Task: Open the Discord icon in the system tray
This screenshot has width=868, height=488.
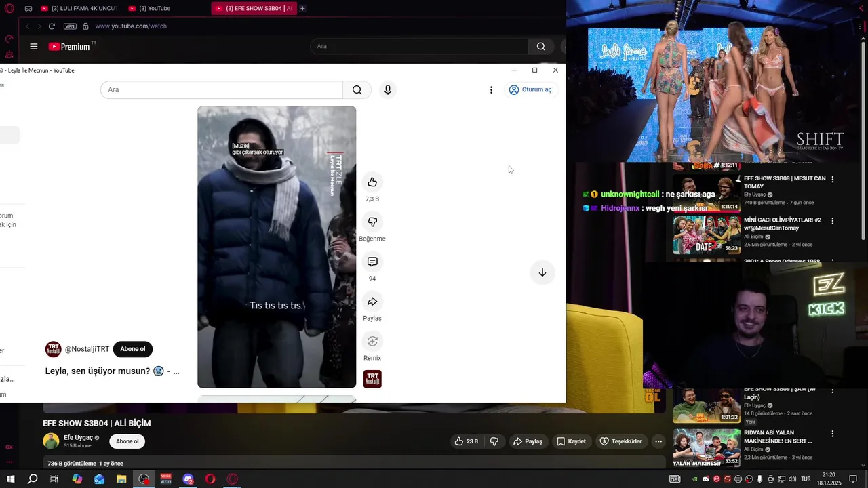Action: click(705, 479)
